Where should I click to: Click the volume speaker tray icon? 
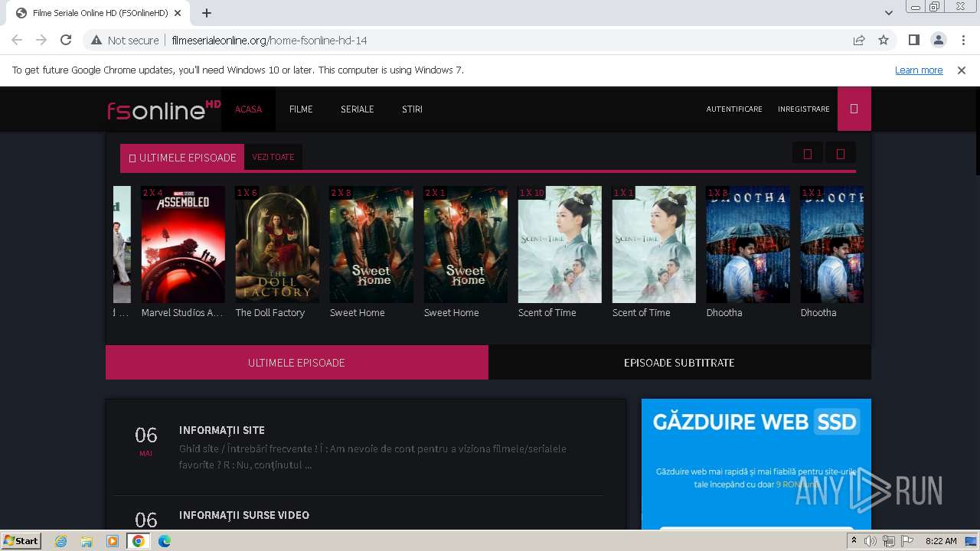871,541
